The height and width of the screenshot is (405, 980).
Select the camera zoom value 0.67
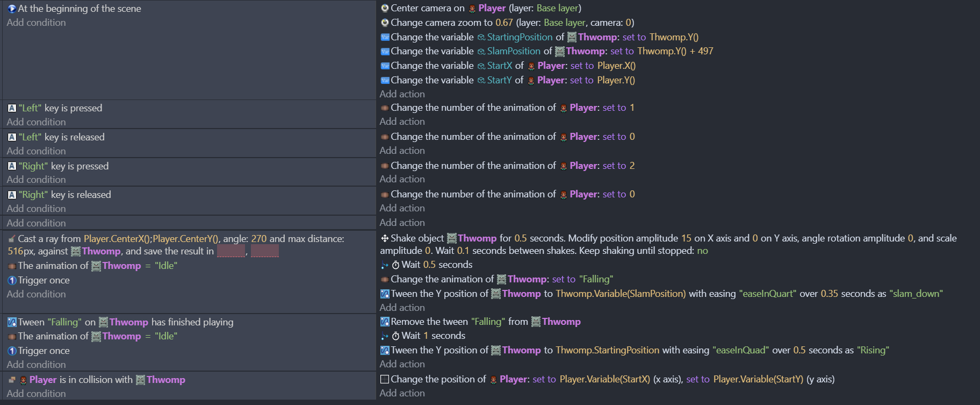click(504, 23)
